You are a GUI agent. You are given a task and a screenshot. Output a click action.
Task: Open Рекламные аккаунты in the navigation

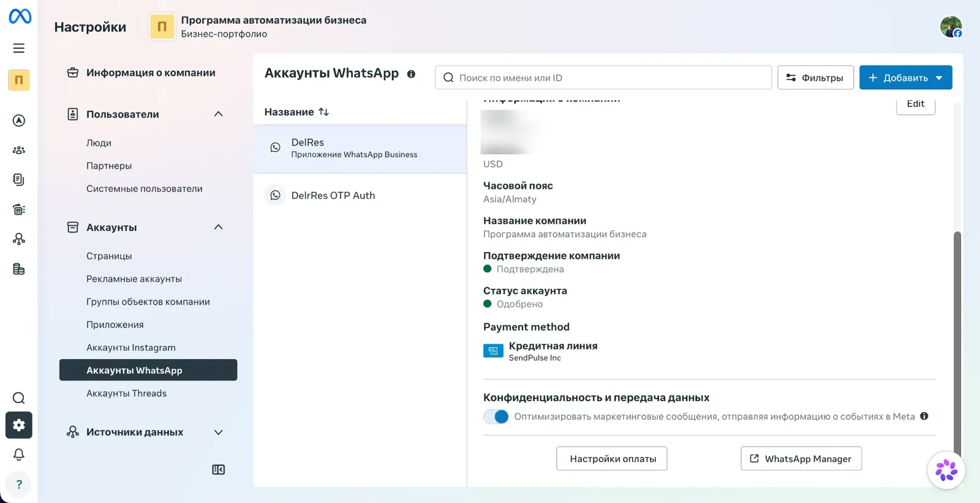(x=134, y=278)
